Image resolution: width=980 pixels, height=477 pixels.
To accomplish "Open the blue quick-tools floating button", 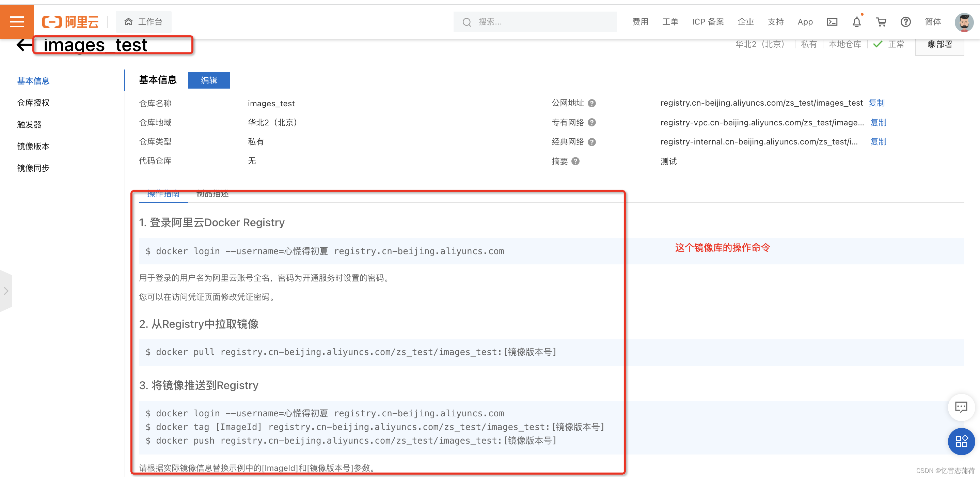I will click(x=961, y=441).
